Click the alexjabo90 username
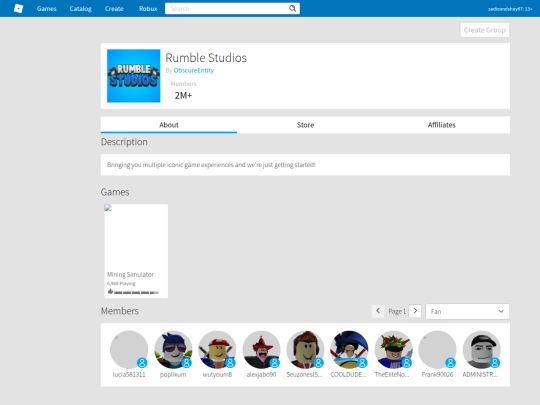This screenshot has width=540, height=405. [261, 374]
